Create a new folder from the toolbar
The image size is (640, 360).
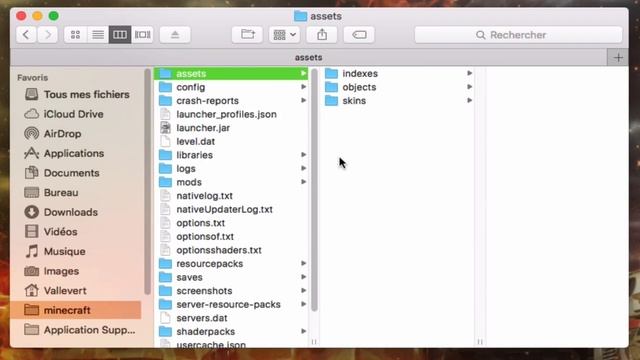(x=247, y=35)
